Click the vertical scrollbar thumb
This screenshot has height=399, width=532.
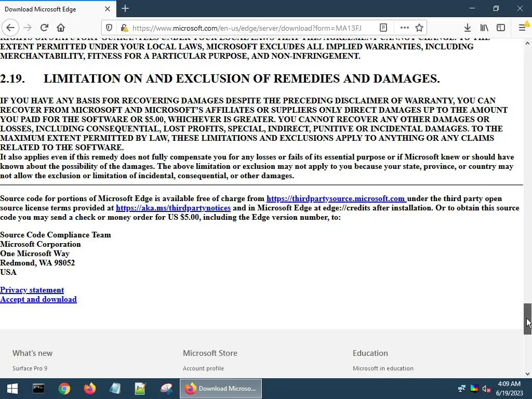527,319
